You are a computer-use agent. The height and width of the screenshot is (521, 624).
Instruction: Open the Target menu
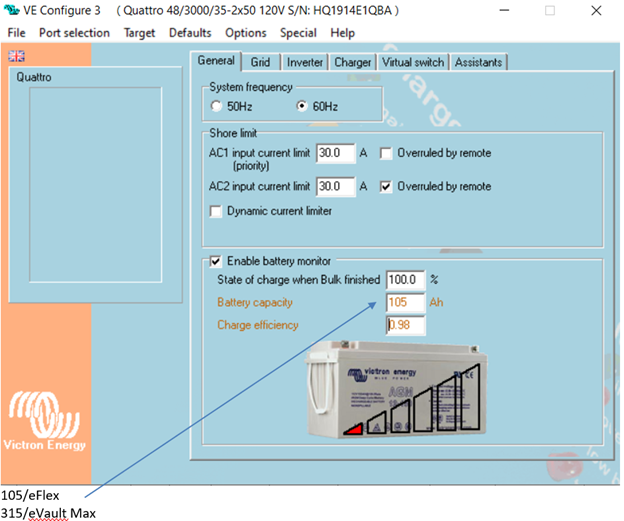pyautogui.click(x=139, y=33)
